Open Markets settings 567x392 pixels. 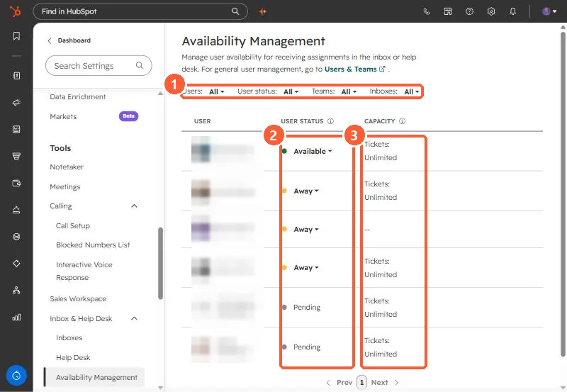pyautogui.click(x=63, y=116)
